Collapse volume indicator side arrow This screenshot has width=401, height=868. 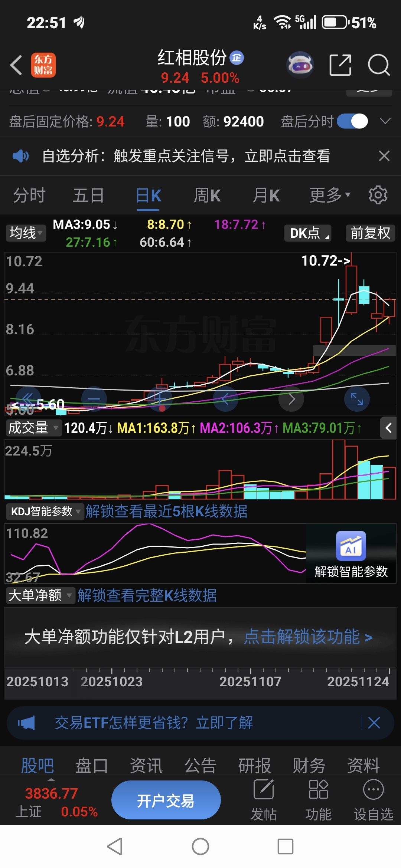388,428
